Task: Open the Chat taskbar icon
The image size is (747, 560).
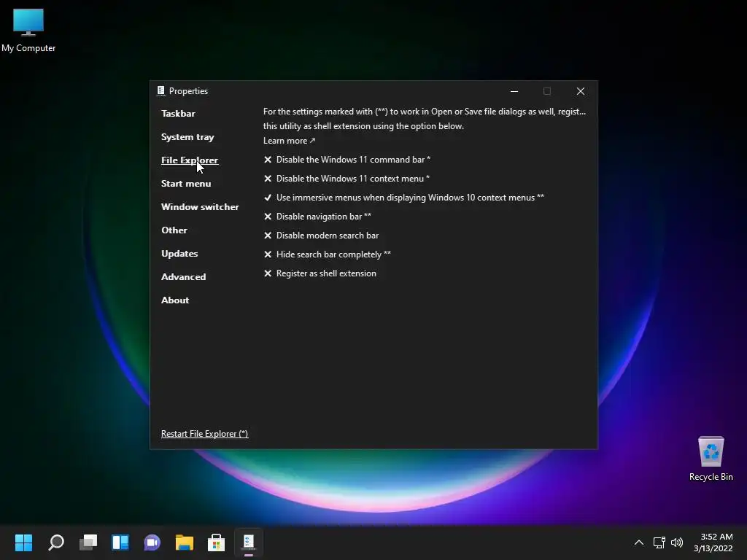Action: pos(152,542)
